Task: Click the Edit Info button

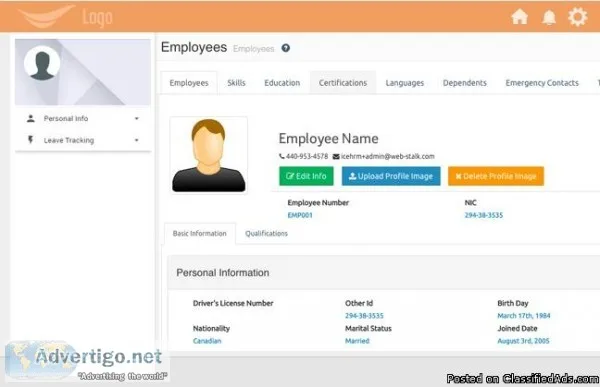Action: 306,176
